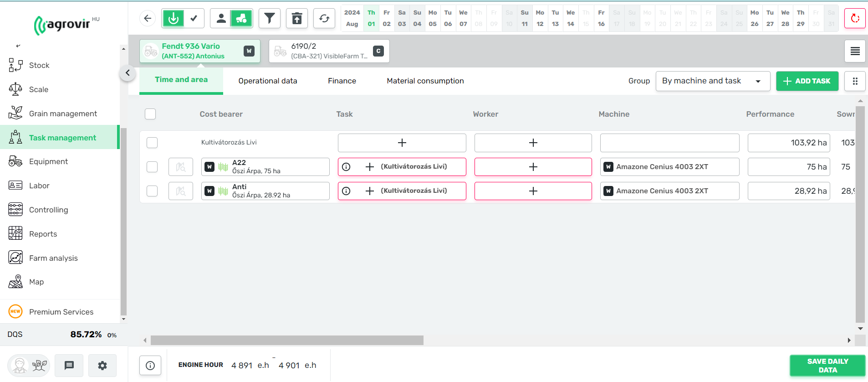The width and height of the screenshot is (868, 382).
Task: Switch to Material consumption tab
Action: pyautogui.click(x=425, y=81)
